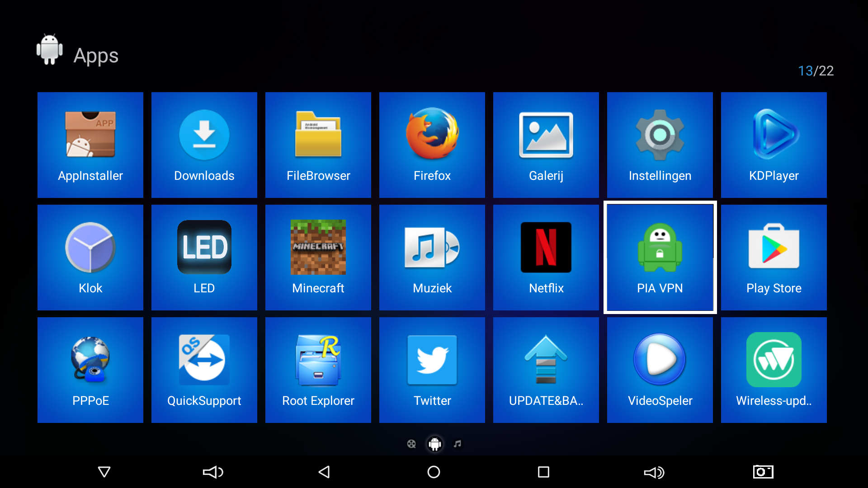Tap the Home circle navigation button
The height and width of the screenshot is (488, 868).
point(434,472)
